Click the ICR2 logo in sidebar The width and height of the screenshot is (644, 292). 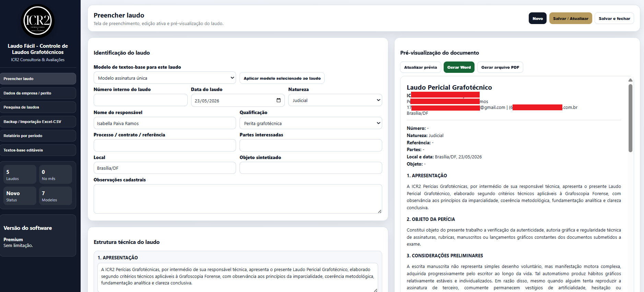pyautogui.click(x=38, y=21)
